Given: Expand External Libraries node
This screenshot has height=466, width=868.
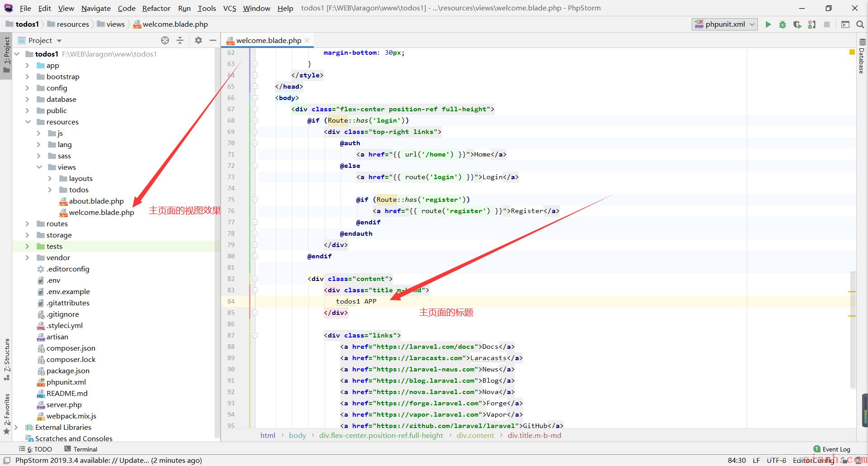Looking at the screenshot, I should pos(16,427).
